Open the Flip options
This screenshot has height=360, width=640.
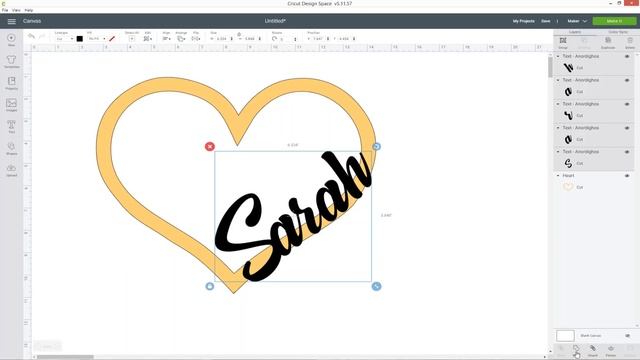click(x=196, y=38)
